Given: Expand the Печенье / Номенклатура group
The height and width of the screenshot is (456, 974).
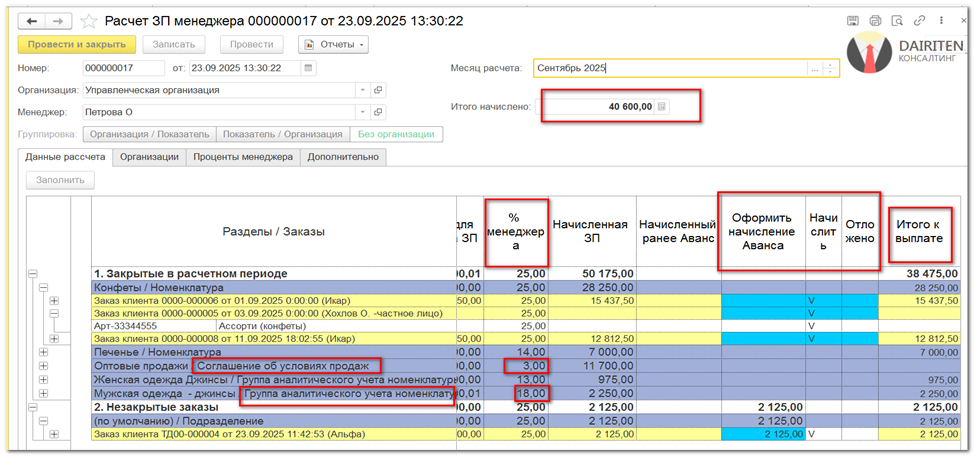Looking at the screenshot, I should tap(43, 352).
